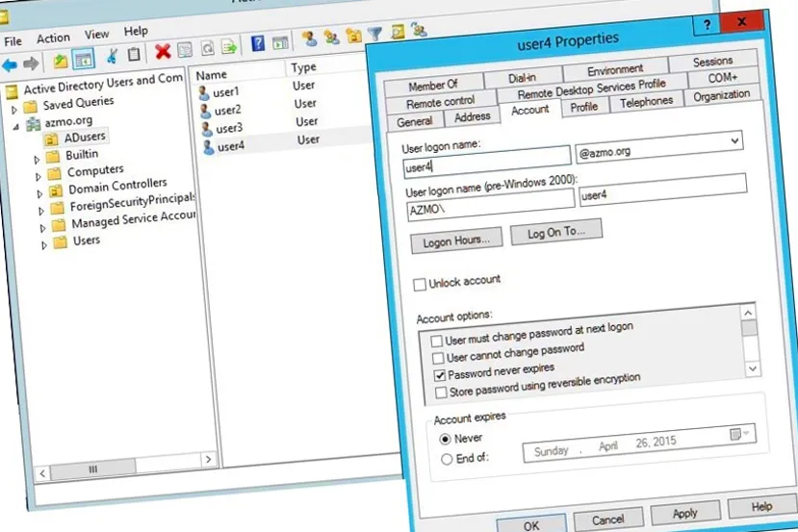
Task: Uncheck Password never expires
Action: pos(439,375)
